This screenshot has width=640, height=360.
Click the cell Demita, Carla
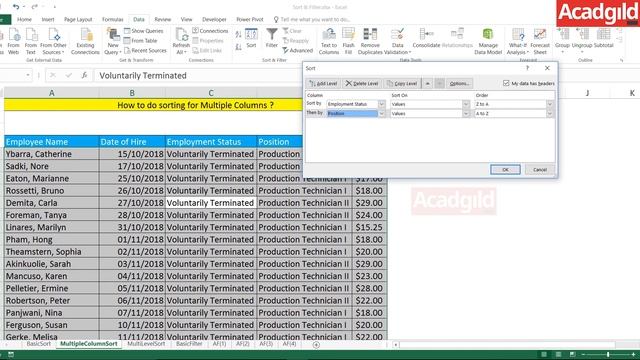51,203
